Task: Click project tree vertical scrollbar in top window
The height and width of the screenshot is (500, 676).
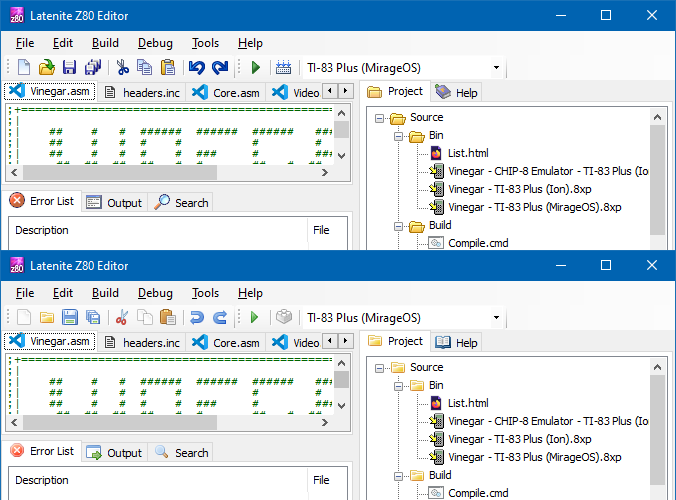Action: coord(657,179)
